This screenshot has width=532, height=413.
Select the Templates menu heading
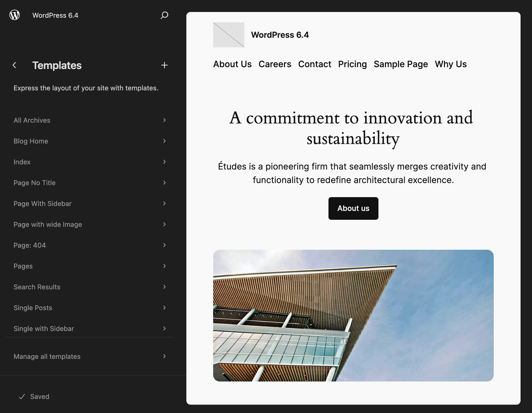coord(57,65)
